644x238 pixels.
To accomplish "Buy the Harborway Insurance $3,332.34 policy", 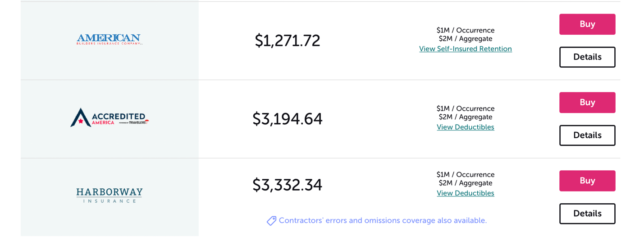I will (587, 181).
